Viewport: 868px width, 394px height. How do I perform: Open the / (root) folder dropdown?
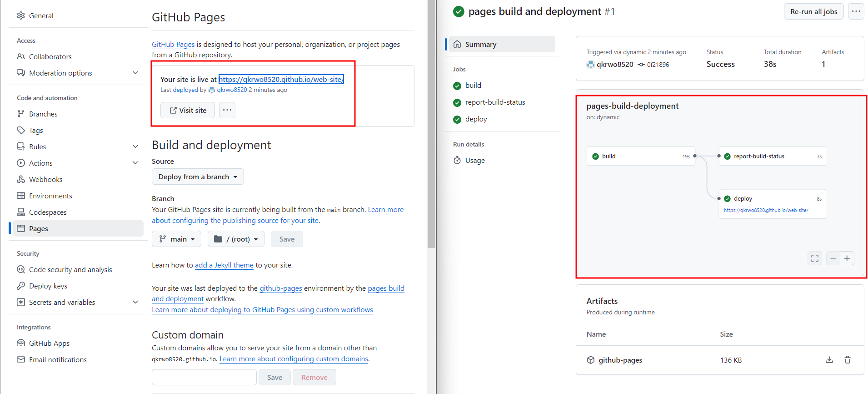pos(236,239)
